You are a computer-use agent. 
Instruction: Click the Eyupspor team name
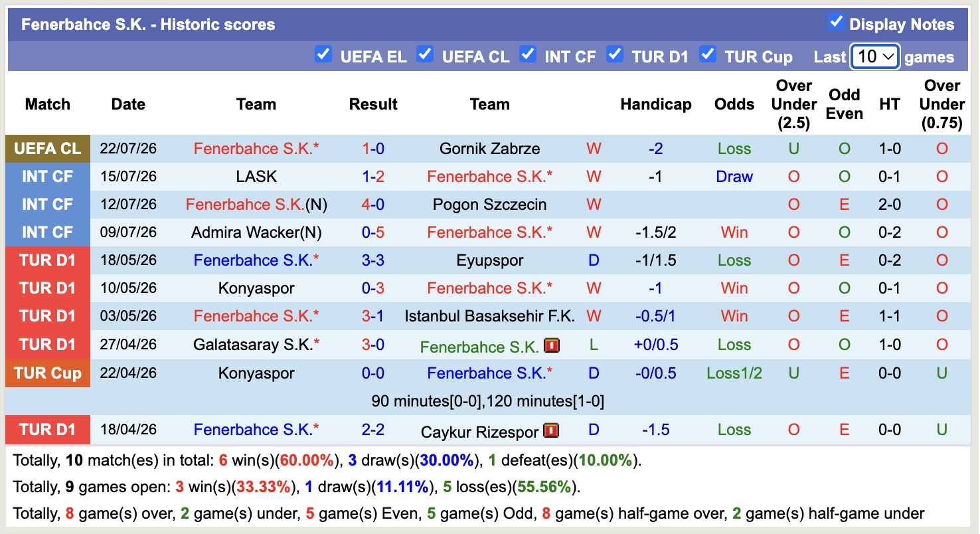(489, 260)
